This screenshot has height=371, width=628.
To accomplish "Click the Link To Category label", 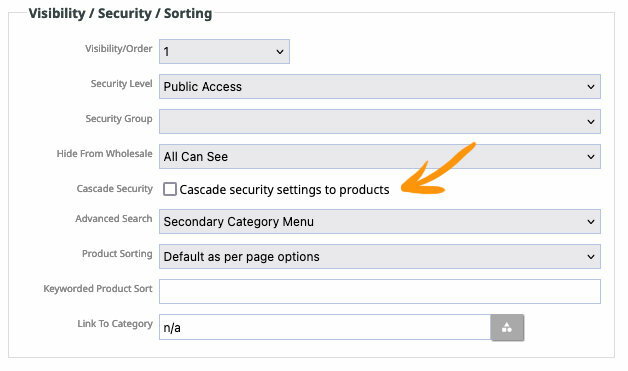I will pos(115,324).
